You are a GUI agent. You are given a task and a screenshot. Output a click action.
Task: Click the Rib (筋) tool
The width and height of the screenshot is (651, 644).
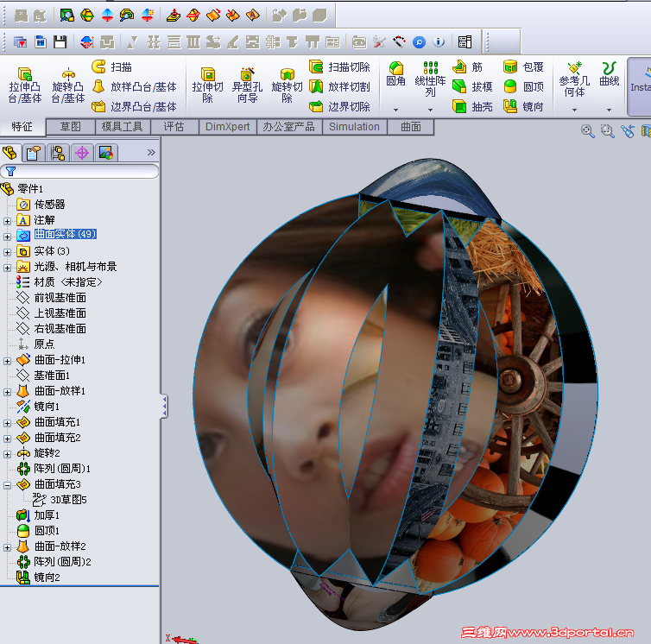[467, 66]
